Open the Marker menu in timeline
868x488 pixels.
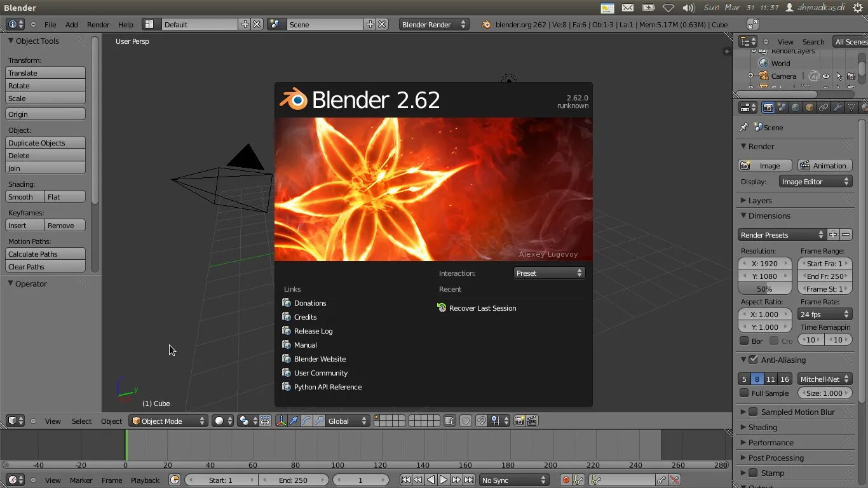point(81,480)
